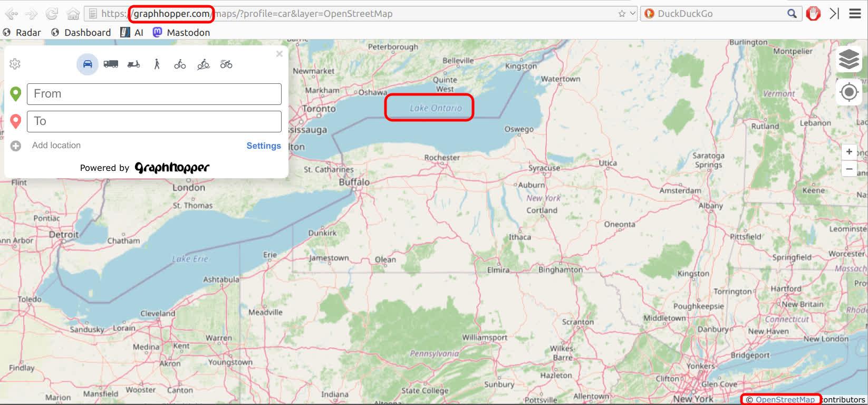The width and height of the screenshot is (868, 405).
Task: Click the plus icon to add location
Action: 16,146
